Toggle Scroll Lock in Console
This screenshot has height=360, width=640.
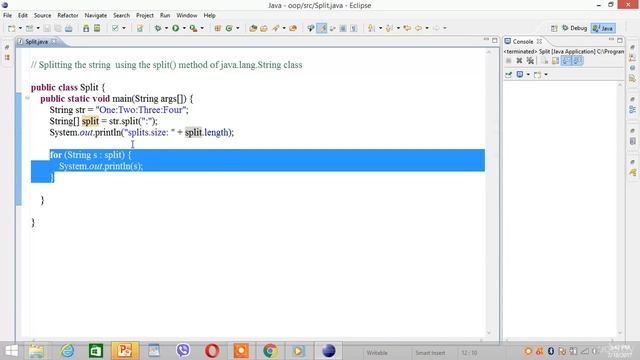[555, 61]
